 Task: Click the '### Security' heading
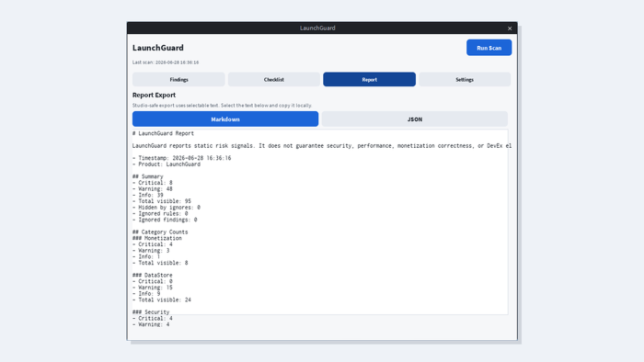coord(151,311)
